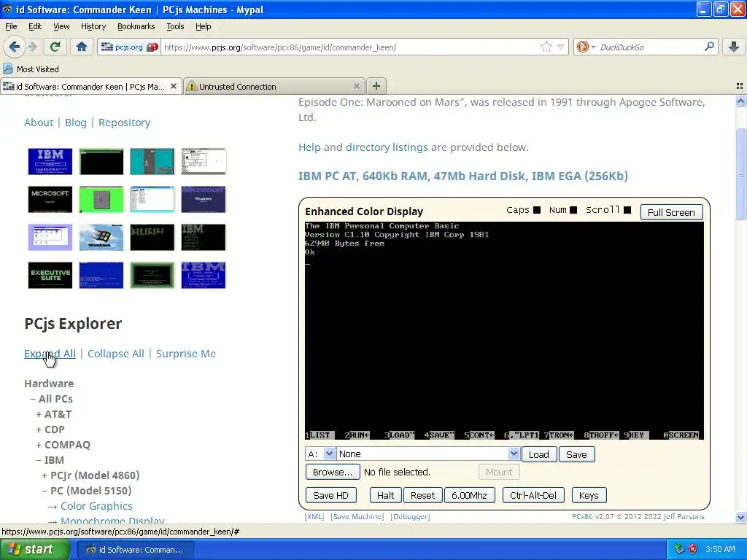Open the directory listings link
The height and width of the screenshot is (560, 747).
coord(387,147)
